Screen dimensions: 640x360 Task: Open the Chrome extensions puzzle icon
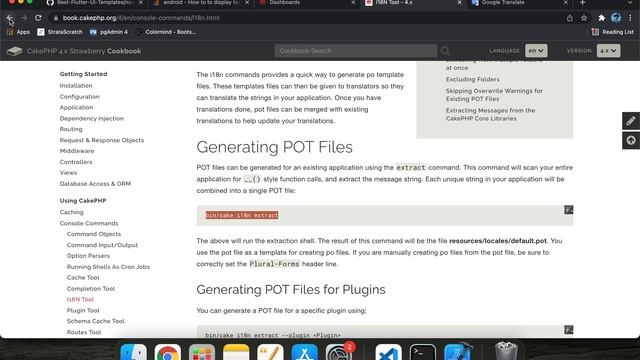[601, 18]
